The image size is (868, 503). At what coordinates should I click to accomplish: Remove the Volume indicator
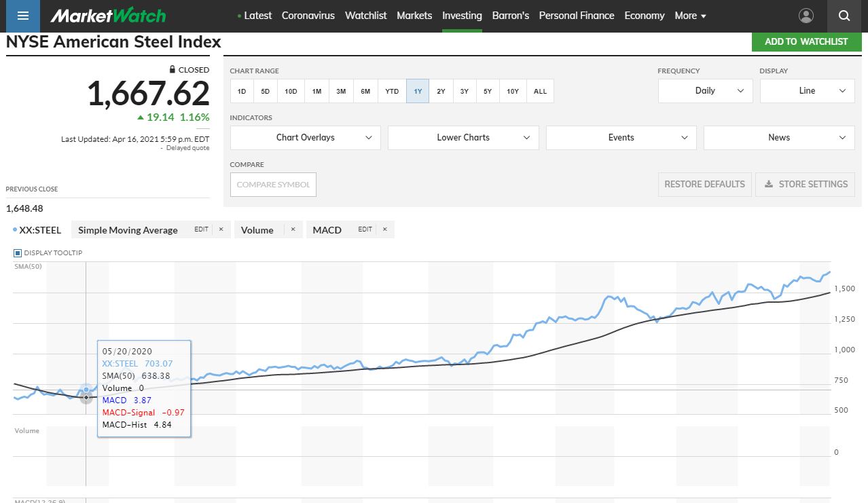(293, 229)
